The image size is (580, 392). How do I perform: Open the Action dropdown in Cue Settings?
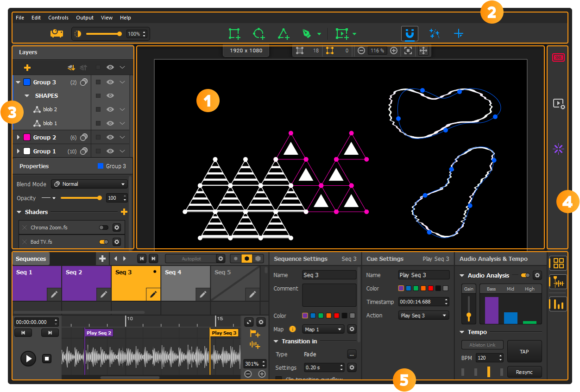[x=423, y=315]
